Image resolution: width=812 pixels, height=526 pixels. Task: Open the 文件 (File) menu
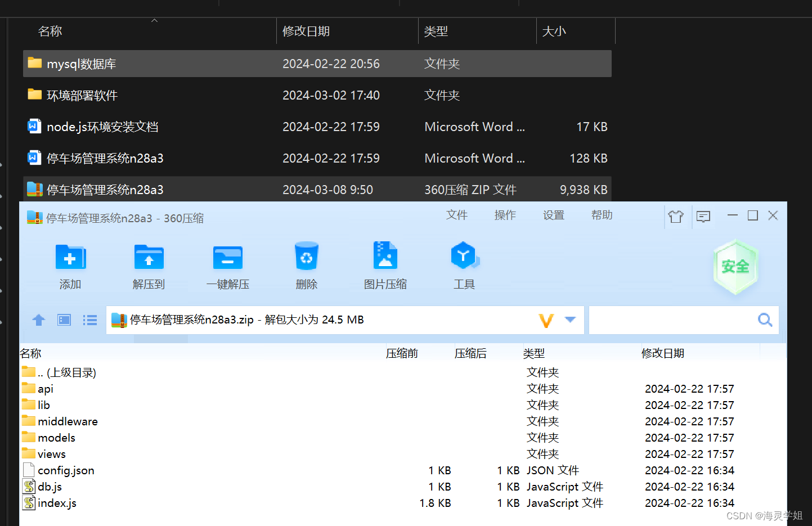click(x=456, y=215)
